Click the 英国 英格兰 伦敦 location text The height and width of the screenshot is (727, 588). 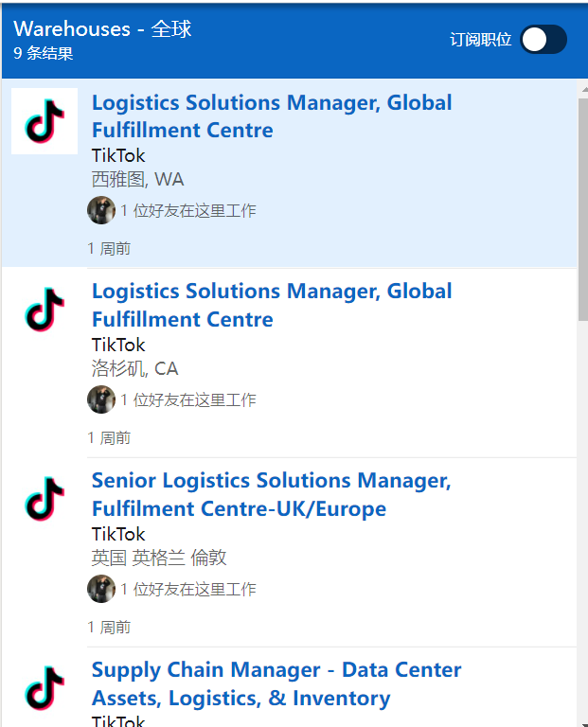pos(159,558)
